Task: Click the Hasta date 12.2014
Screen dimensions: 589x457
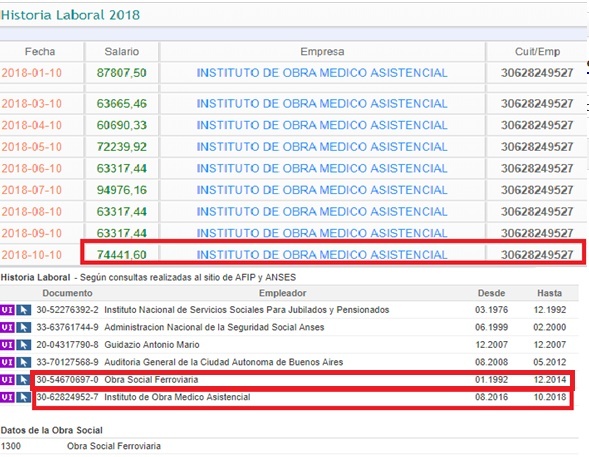Action: coord(550,380)
